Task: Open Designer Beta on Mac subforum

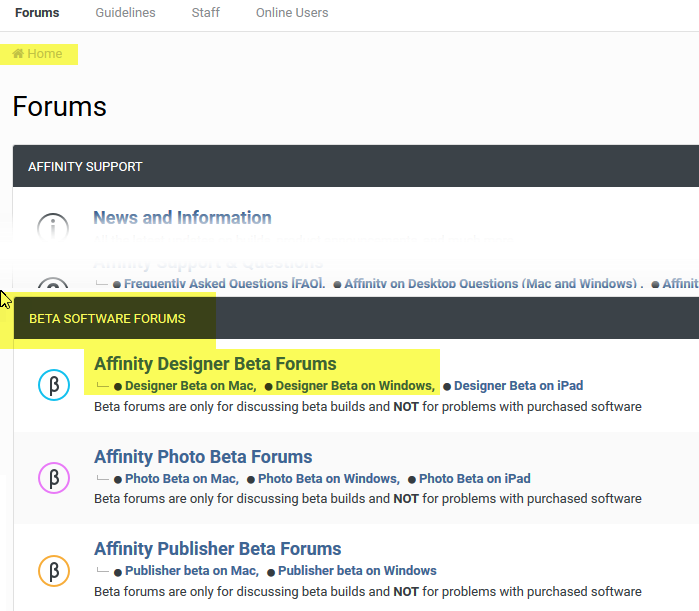Action: click(x=191, y=386)
